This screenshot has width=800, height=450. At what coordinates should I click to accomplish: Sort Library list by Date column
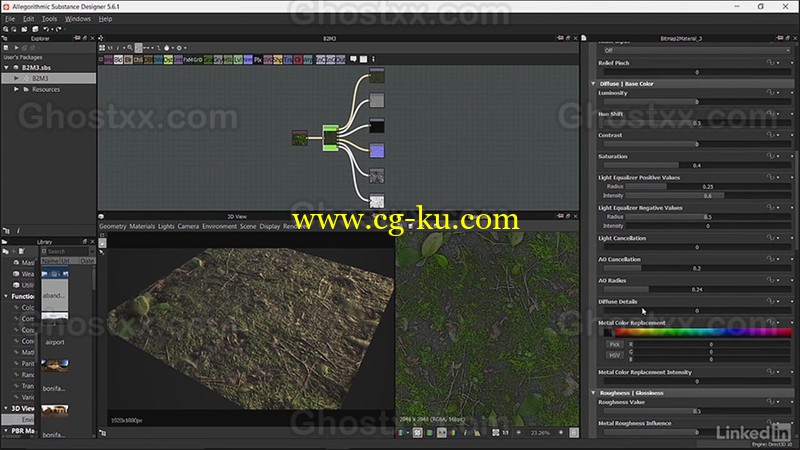87,261
